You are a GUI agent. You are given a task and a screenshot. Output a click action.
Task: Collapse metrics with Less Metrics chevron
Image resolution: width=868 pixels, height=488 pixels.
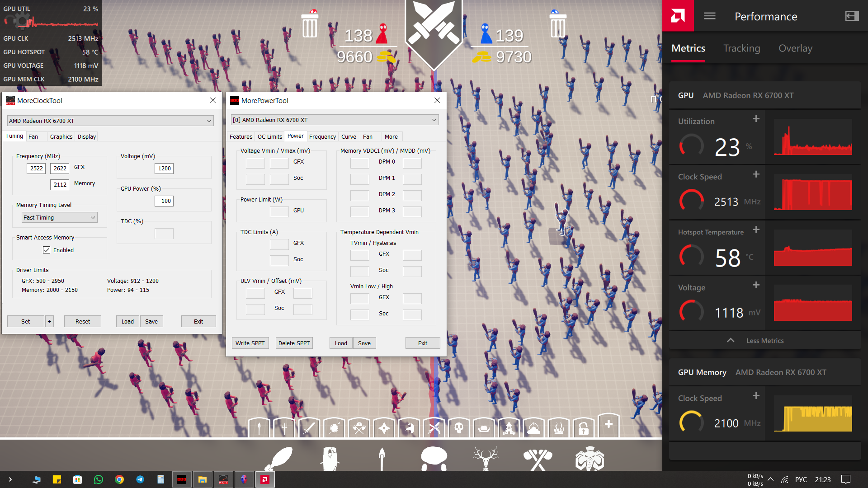731,341
